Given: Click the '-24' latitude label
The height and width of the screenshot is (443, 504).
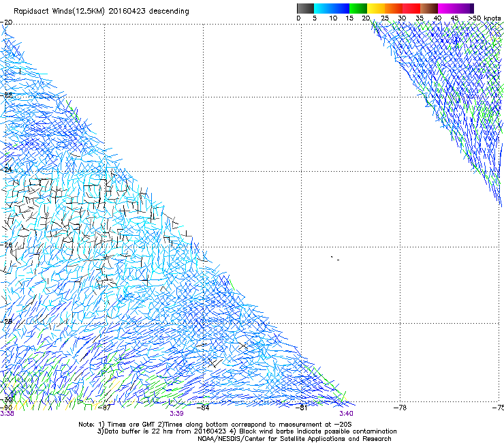Looking at the screenshot, I should coord(6,169).
